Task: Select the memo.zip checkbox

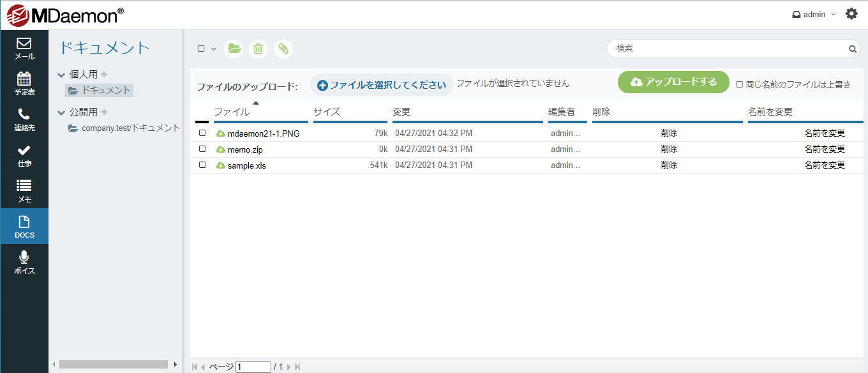Action: click(x=202, y=149)
